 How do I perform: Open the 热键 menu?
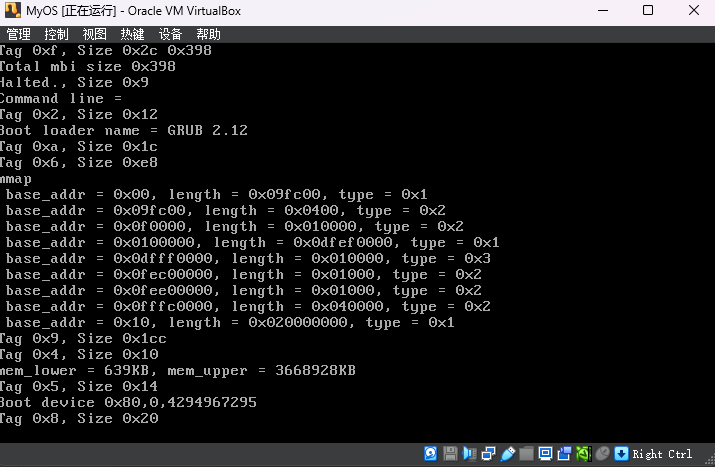pos(132,34)
